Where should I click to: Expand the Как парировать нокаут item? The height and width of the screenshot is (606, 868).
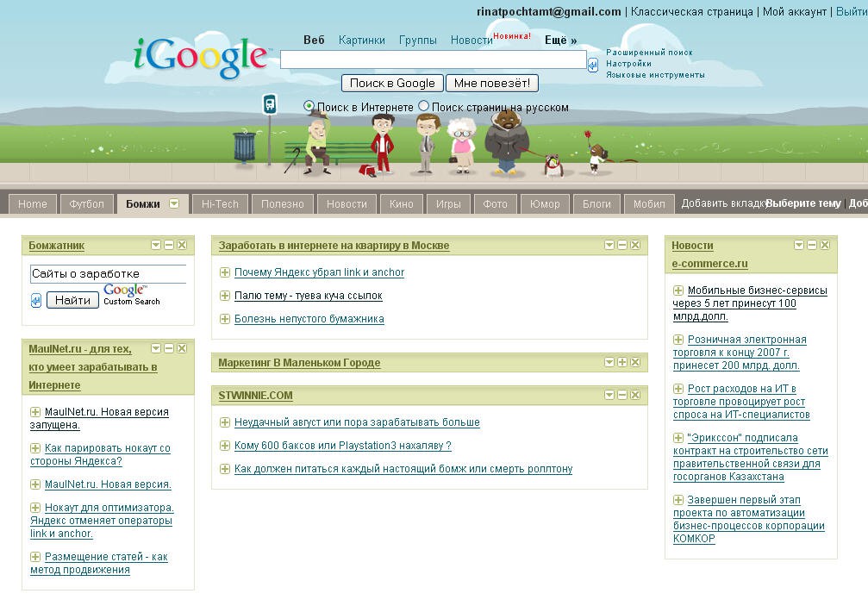coord(35,447)
